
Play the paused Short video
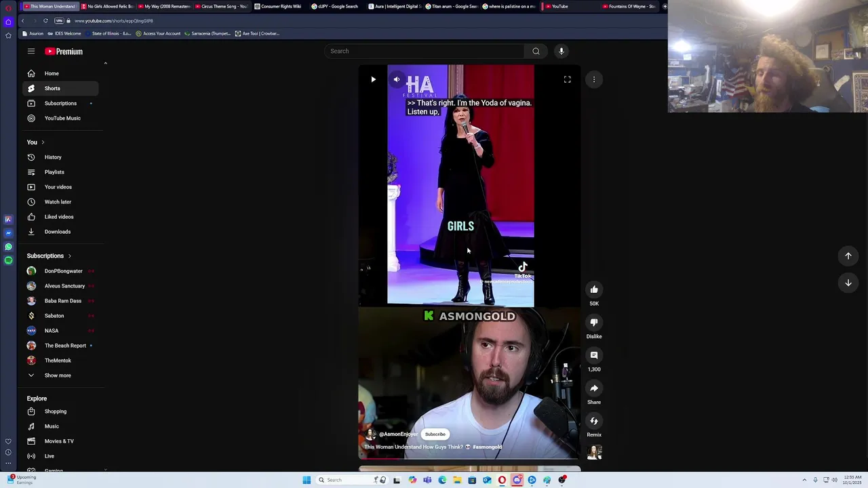(373, 79)
